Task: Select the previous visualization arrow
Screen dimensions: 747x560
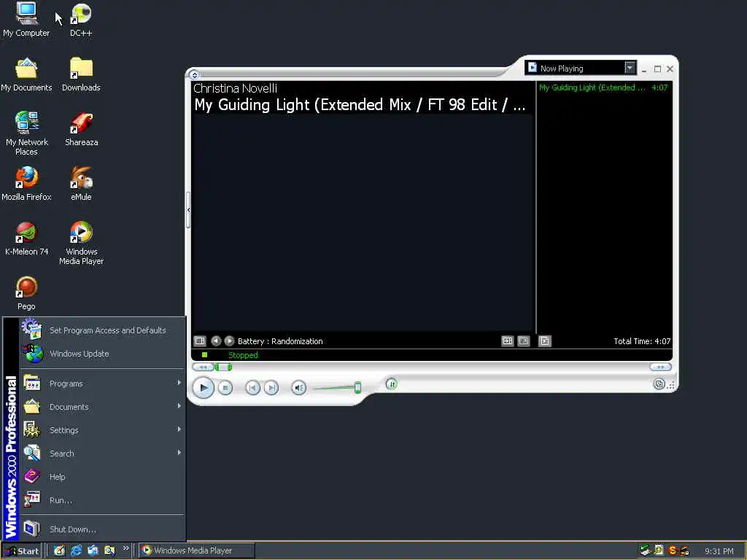Action: pos(216,341)
